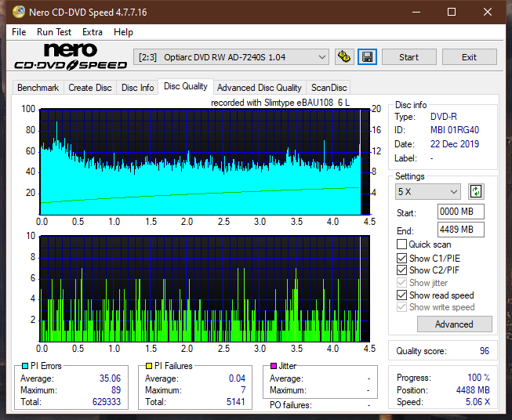The height and width of the screenshot is (420, 512).
Task: Click the Start MB input field
Action: pos(460,212)
